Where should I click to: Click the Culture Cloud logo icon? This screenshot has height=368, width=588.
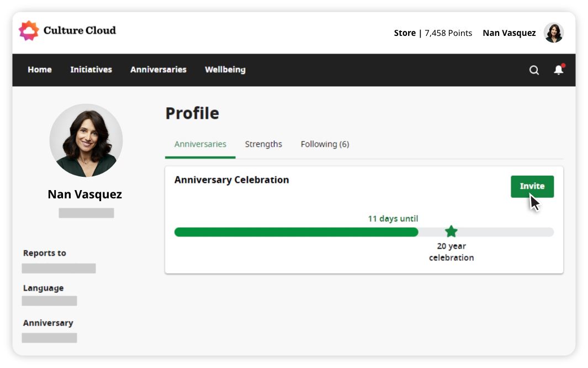(29, 30)
